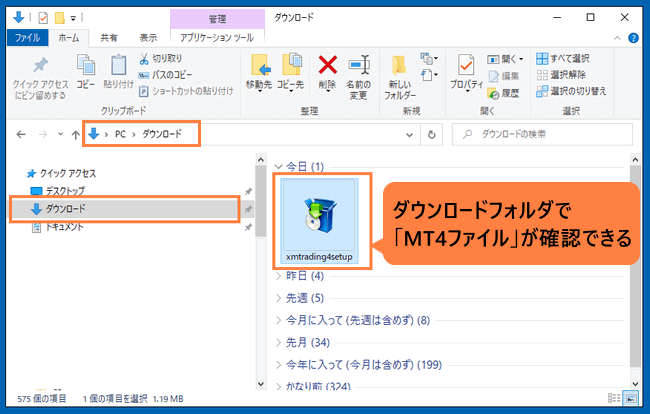Screen dimensions: 650x414
Task: Click the Manage (管理) contextual tab header
Action: [217, 19]
